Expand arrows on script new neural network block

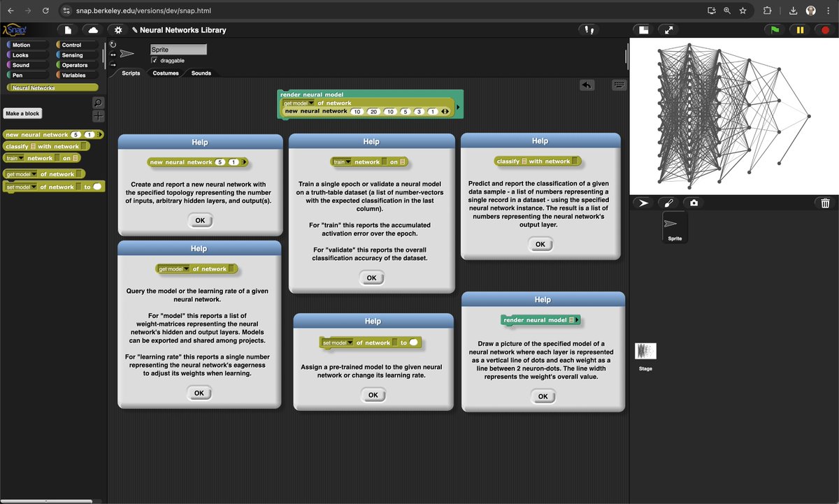pos(445,111)
